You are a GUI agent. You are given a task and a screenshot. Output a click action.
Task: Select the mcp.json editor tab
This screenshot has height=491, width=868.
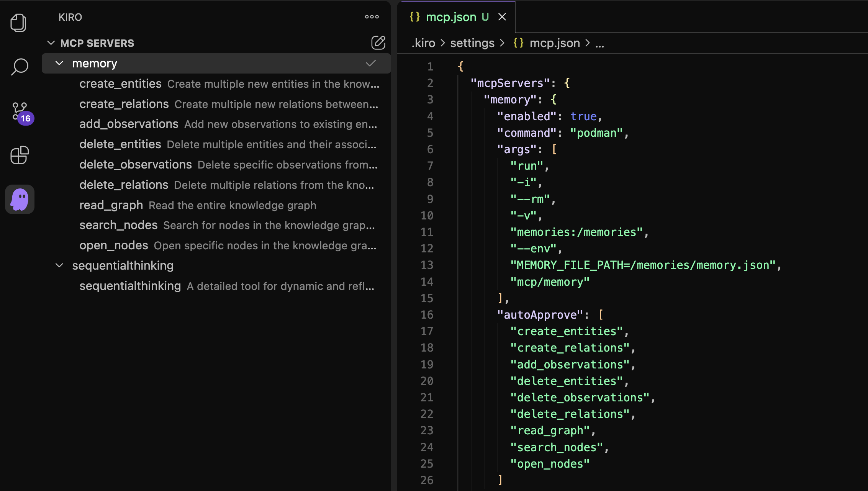pos(451,17)
